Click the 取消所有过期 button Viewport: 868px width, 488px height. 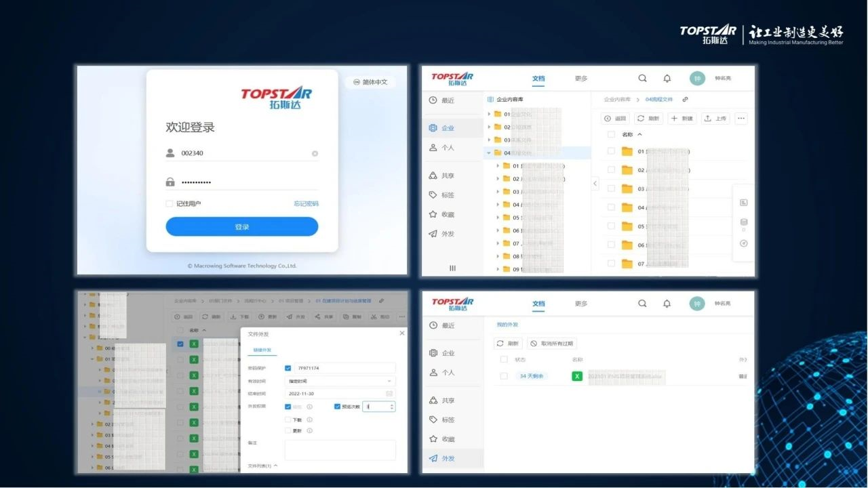[x=552, y=344]
